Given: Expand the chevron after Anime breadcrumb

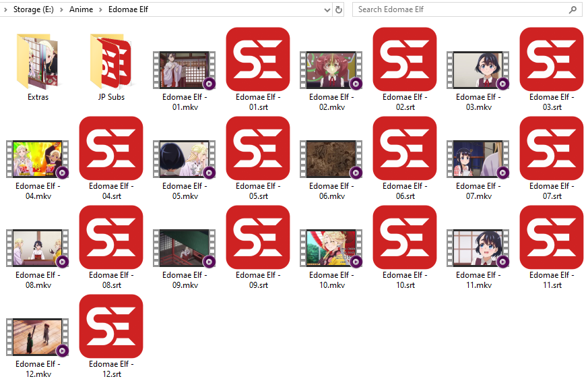Looking at the screenshot, I should coord(100,9).
